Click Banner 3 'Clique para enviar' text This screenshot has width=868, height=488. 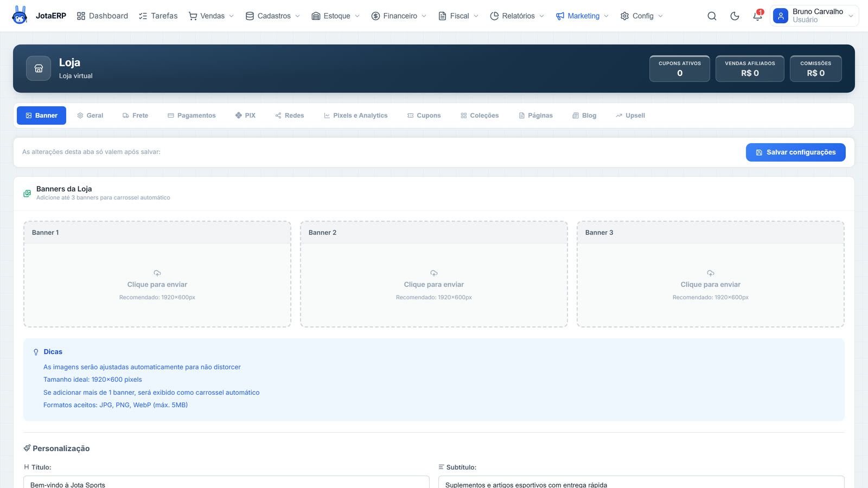[711, 285]
